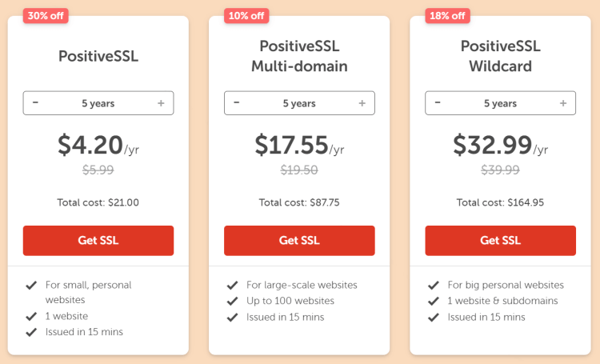600x364 pixels.
Task: Click the PositiveSSL Wildcard title
Action: [500, 56]
